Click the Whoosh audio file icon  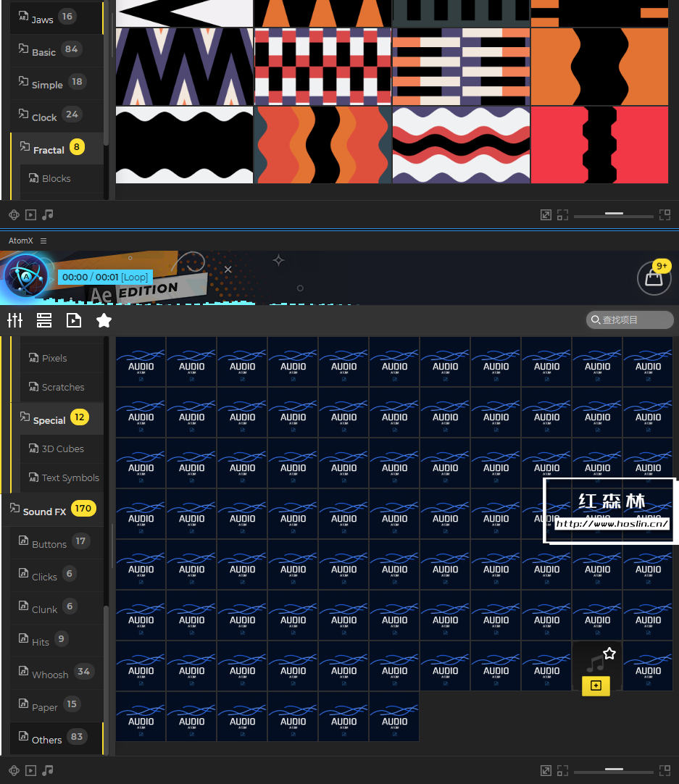tap(23, 670)
